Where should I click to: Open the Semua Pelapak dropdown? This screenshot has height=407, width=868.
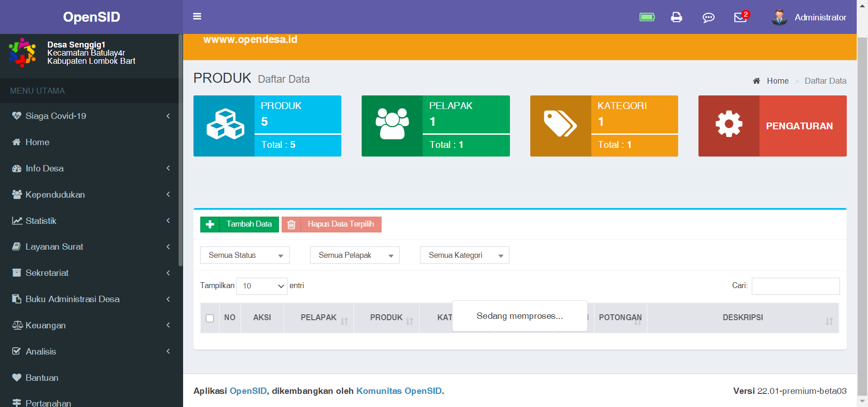[355, 255]
